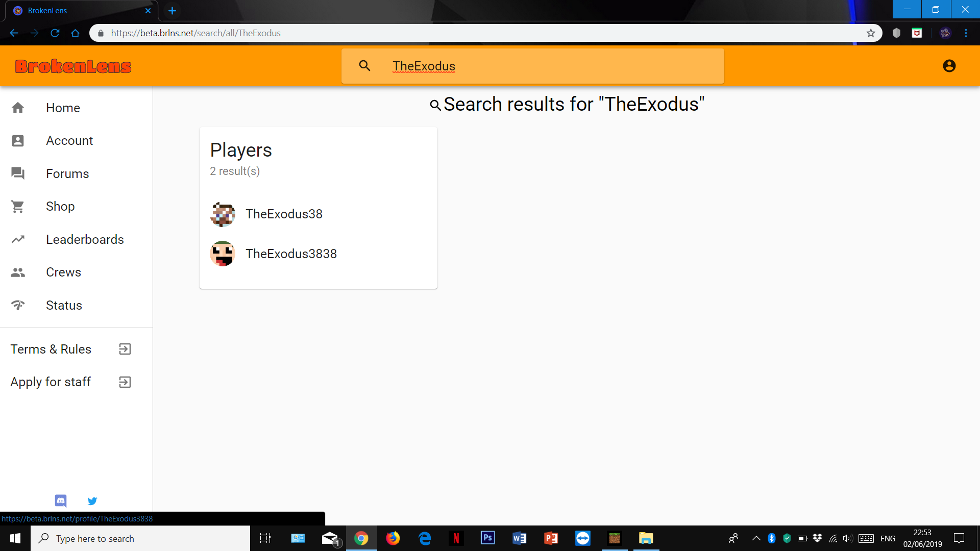The image size is (980, 551).
Task: Click the Crews people icon
Action: coord(18,272)
